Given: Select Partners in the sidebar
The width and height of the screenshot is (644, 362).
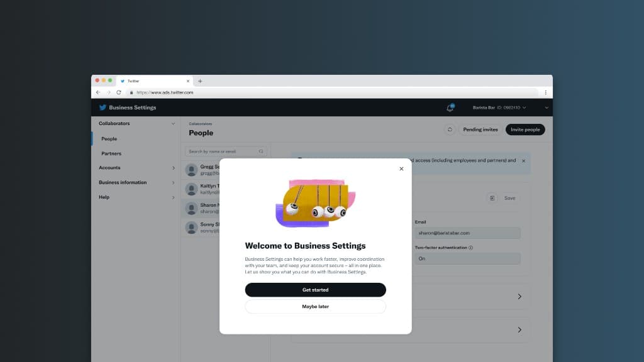Looking at the screenshot, I should click(x=111, y=153).
